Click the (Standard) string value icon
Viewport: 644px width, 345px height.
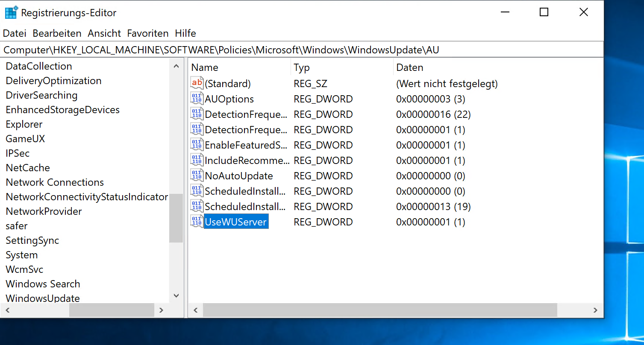197,83
